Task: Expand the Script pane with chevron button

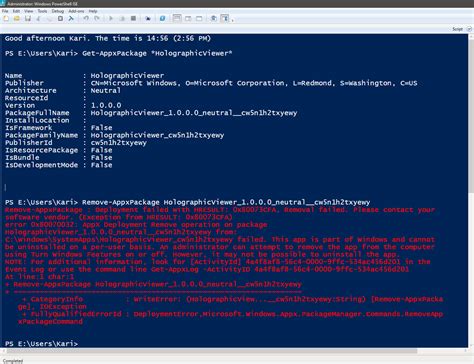Action: pyautogui.click(x=469, y=29)
